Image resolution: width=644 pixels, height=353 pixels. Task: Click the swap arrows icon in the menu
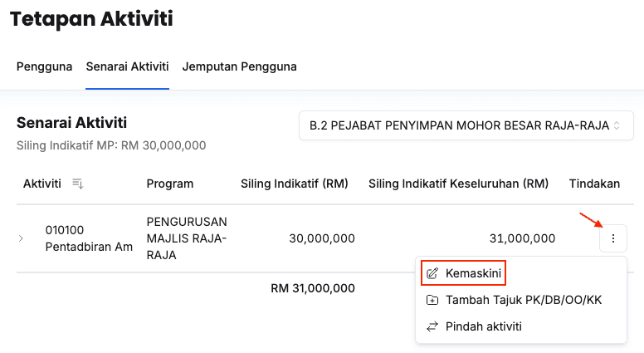[x=432, y=326]
